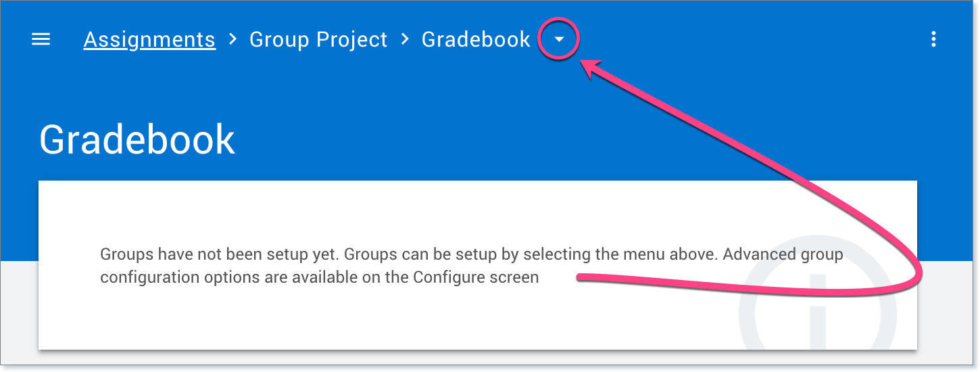Click the gray background left of the card

coord(19,311)
